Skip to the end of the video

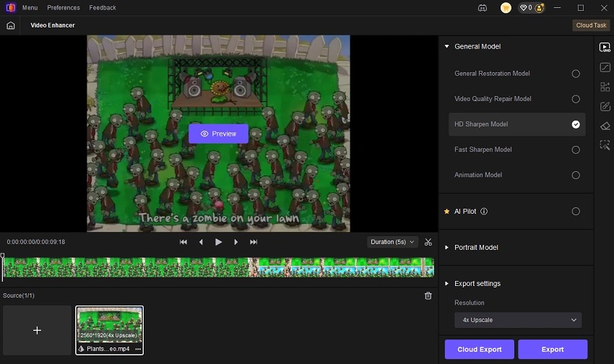coord(254,242)
